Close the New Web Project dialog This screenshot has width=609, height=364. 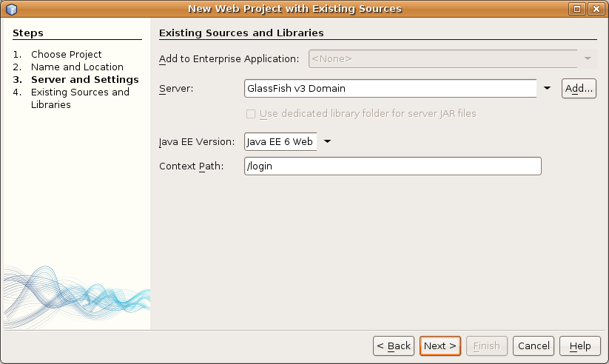click(x=596, y=9)
